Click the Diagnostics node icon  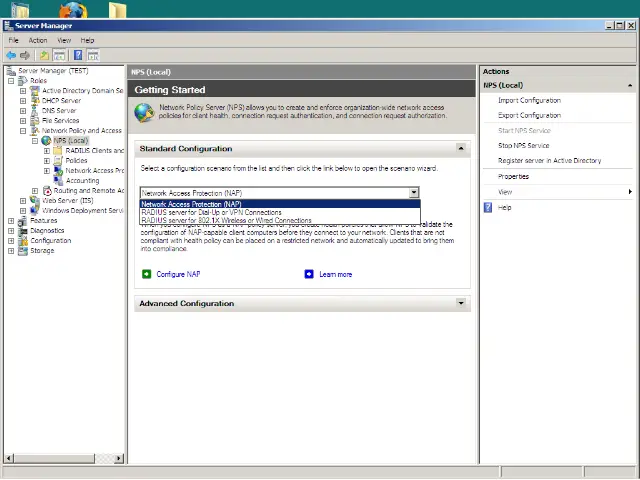(x=23, y=231)
